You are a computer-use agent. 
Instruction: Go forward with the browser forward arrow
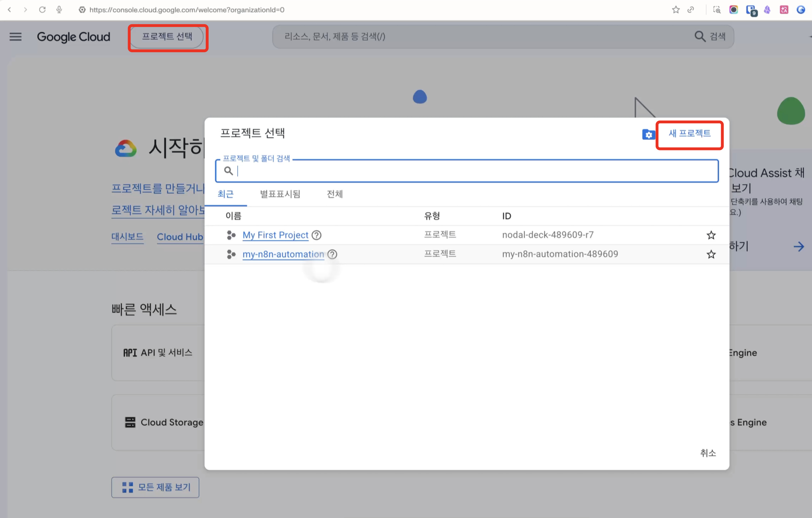tap(25, 10)
